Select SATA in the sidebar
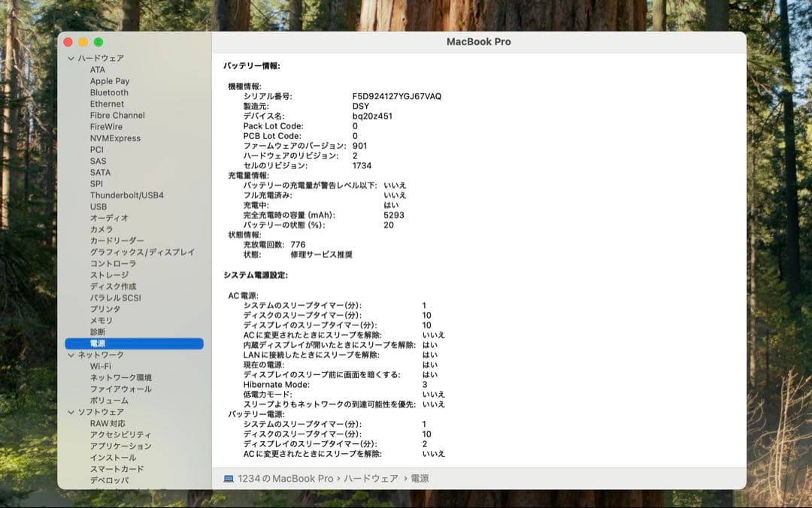Image resolution: width=812 pixels, height=508 pixels. tap(100, 172)
